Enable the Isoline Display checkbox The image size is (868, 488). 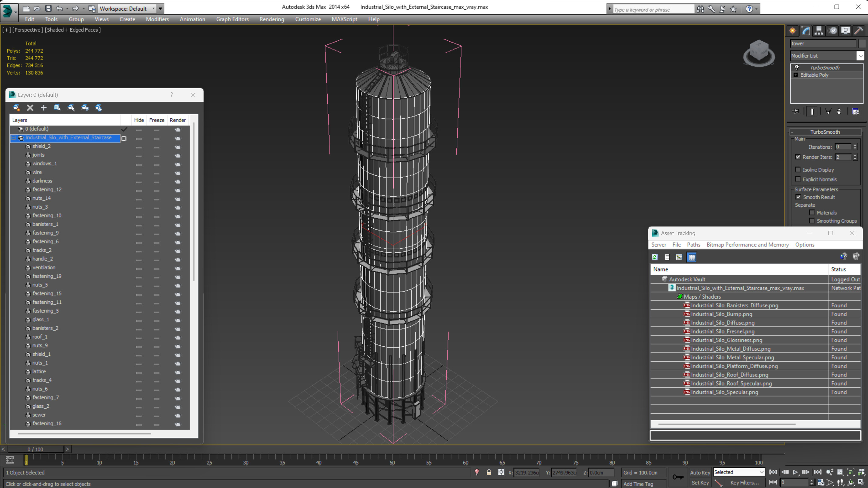(x=798, y=170)
